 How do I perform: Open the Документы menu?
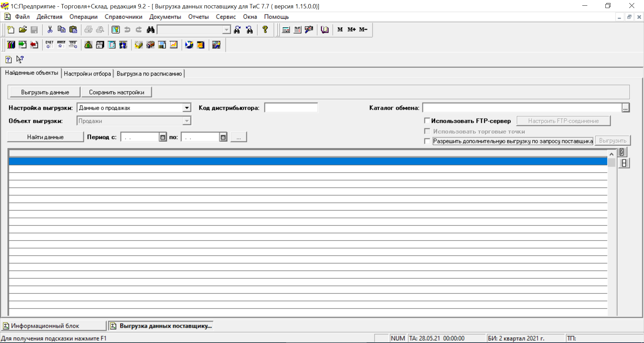165,17
